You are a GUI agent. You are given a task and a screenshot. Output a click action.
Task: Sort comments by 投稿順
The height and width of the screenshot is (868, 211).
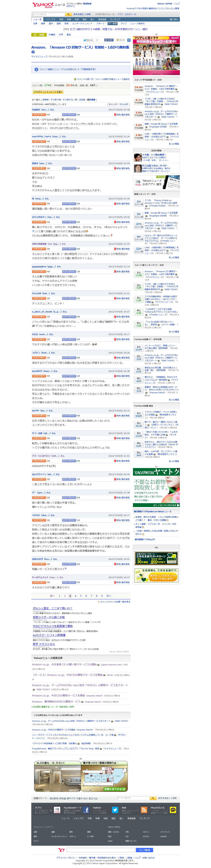pyautogui.click(x=45, y=100)
